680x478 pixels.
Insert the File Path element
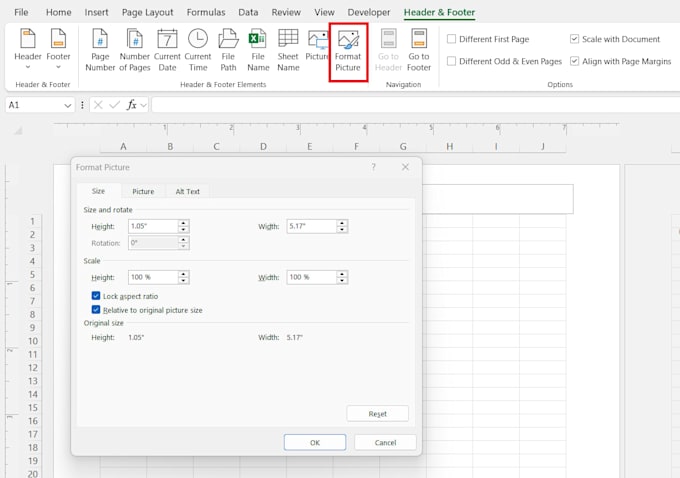click(228, 49)
